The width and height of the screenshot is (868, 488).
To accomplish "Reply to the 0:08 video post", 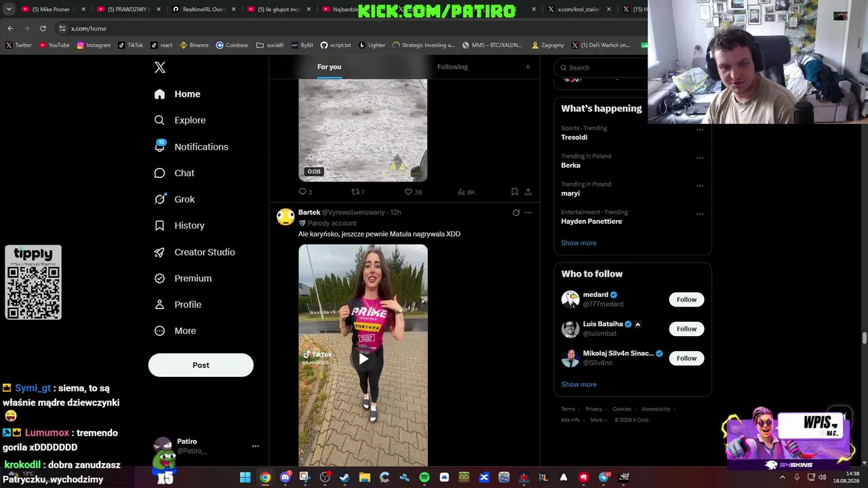I will tap(305, 192).
